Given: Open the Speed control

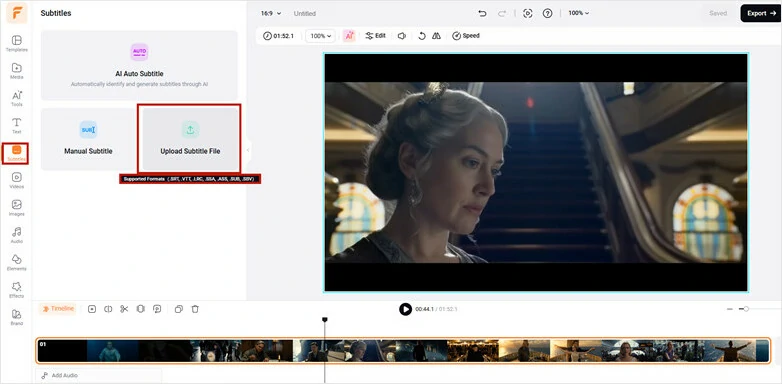Looking at the screenshot, I should tap(466, 36).
